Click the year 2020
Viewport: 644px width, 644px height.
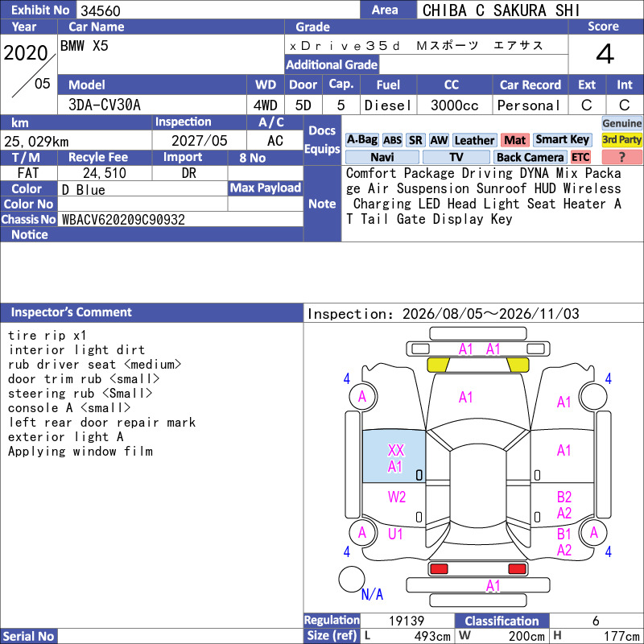coord(26,53)
